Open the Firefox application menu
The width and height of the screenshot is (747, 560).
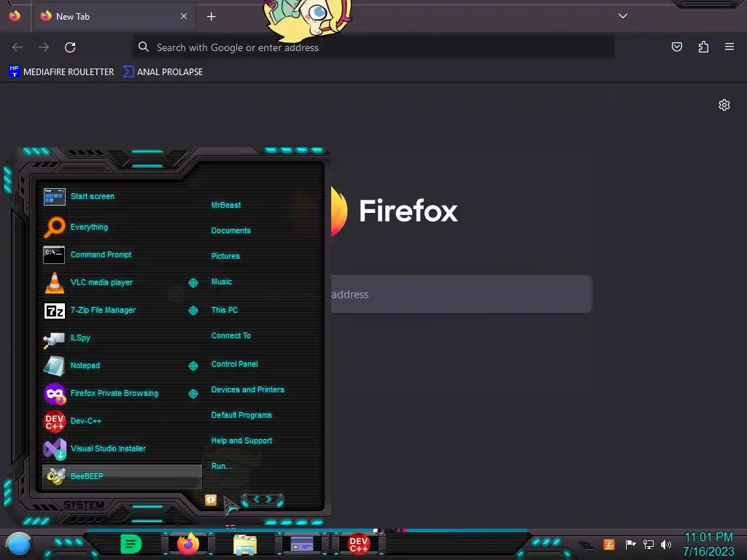click(729, 47)
